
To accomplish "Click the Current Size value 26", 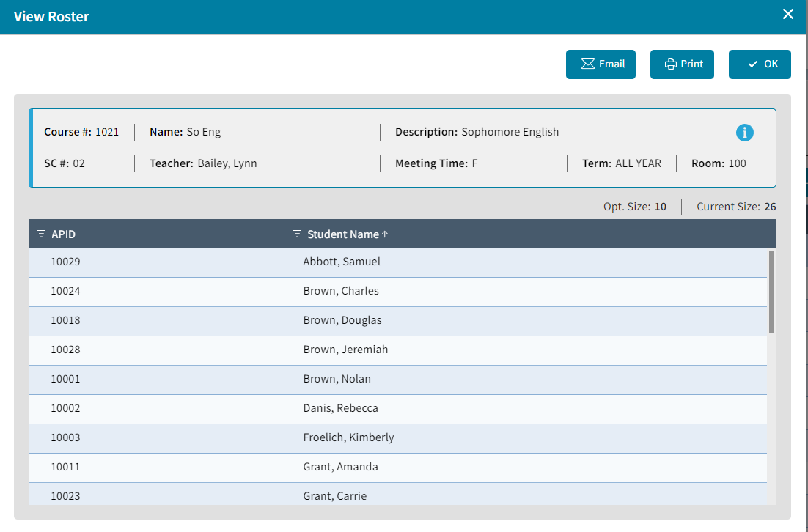I will click(x=770, y=207).
